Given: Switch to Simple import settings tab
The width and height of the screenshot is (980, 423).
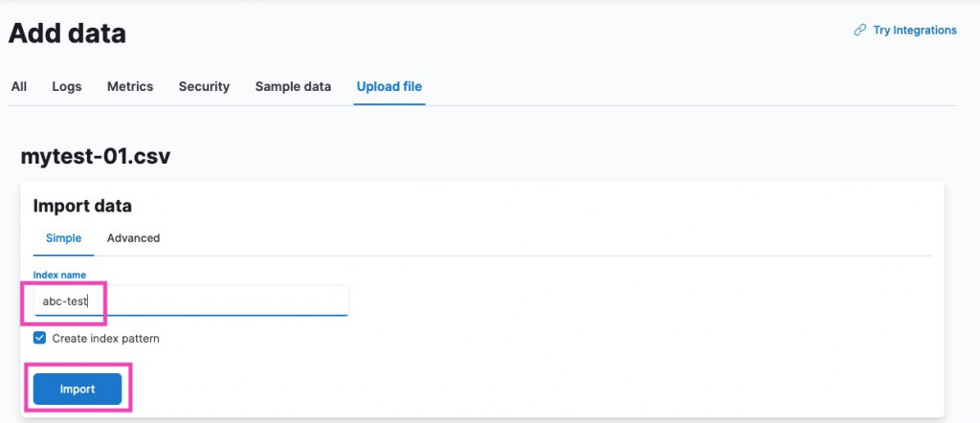Looking at the screenshot, I should pos(63,238).
